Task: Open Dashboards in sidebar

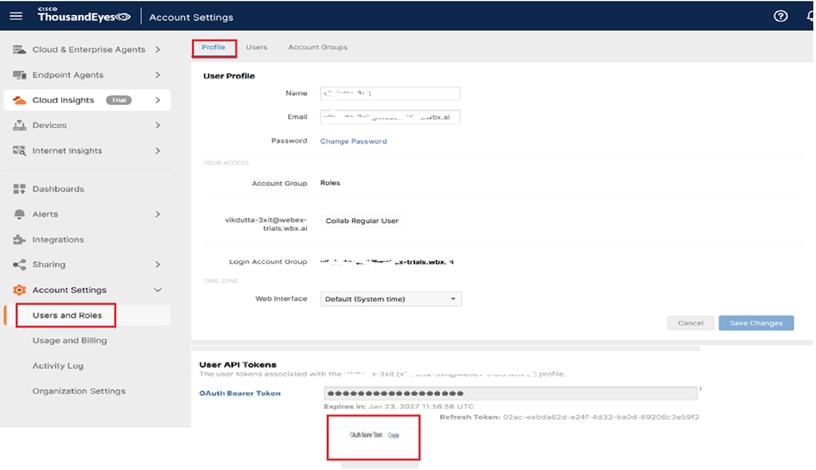Action: [x=58, y=189]
